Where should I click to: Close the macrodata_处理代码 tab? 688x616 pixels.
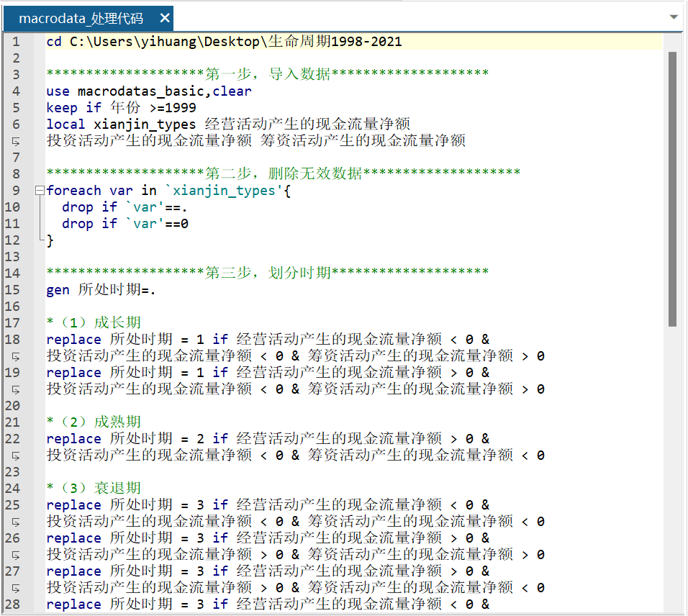(x=165, y=18)
